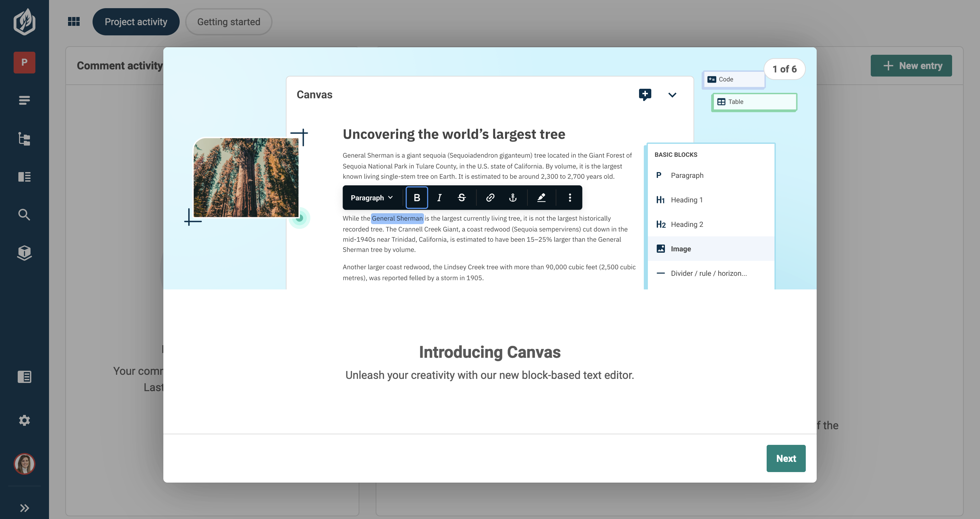Viewport: 980px width, 519px height.
Task: Click the anchor icon in the toolbar
Action: 512,198
